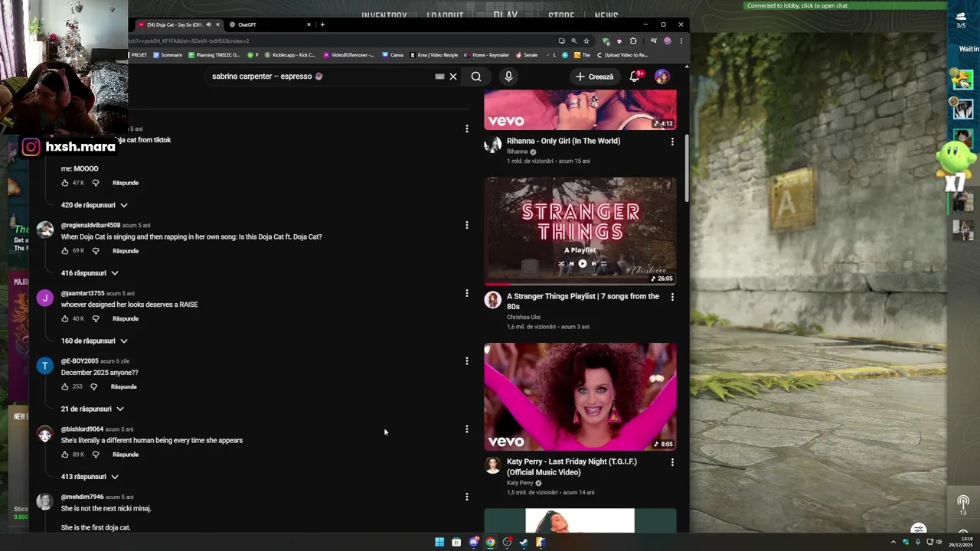Screen dimensions: 980x551
Task: Like the 'December 2025 anyone??' comment
Action: pos(65,386)
